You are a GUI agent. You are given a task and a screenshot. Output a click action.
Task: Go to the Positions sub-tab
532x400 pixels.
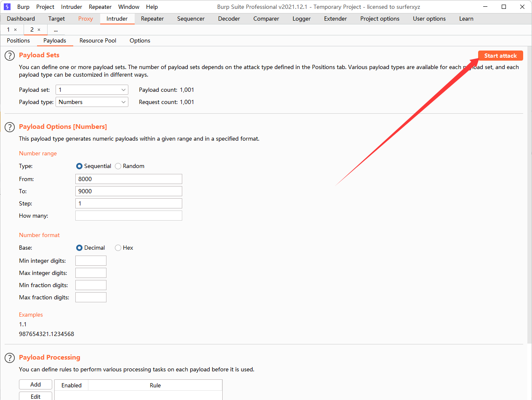coord(18,40)
